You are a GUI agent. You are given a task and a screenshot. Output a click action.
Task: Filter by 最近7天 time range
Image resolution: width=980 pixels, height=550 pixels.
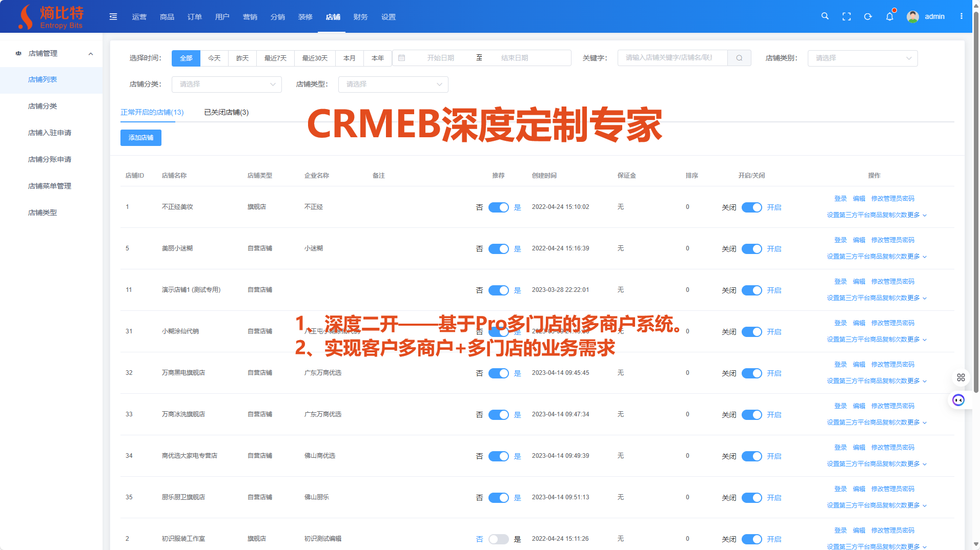tap(276, 58)
